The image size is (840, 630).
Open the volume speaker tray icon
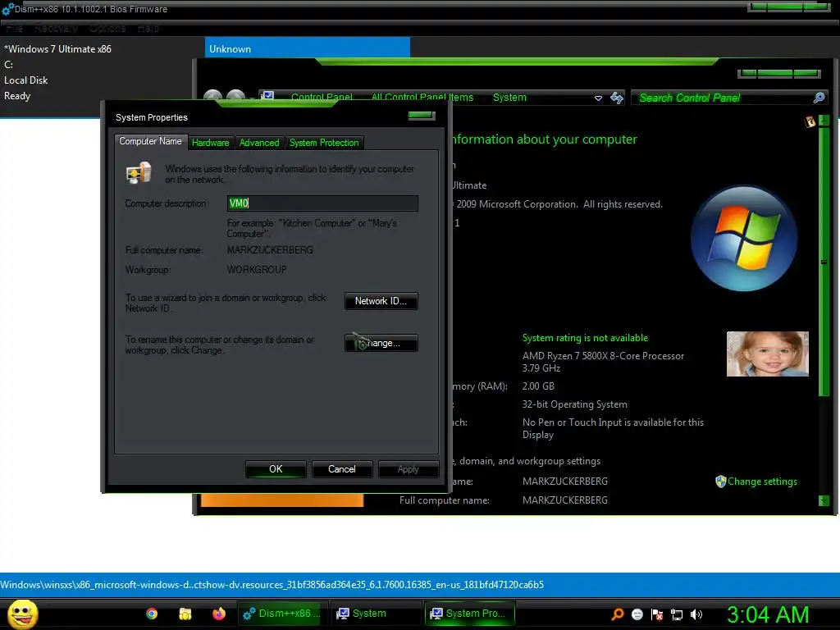[x=696, y=614]
